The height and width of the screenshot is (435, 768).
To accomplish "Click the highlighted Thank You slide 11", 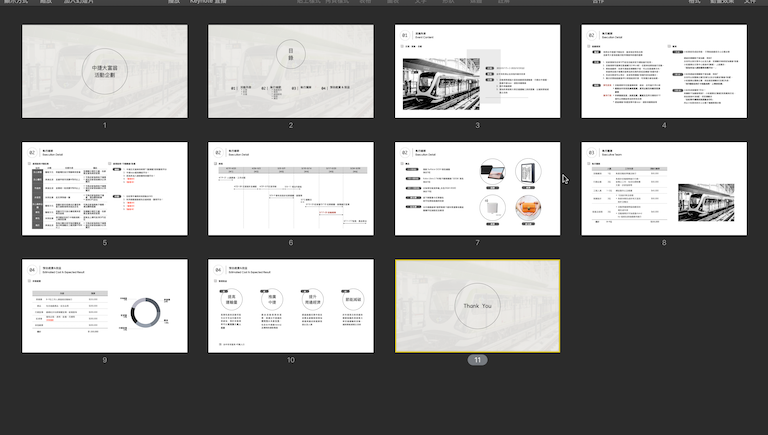I will [477, 305].
